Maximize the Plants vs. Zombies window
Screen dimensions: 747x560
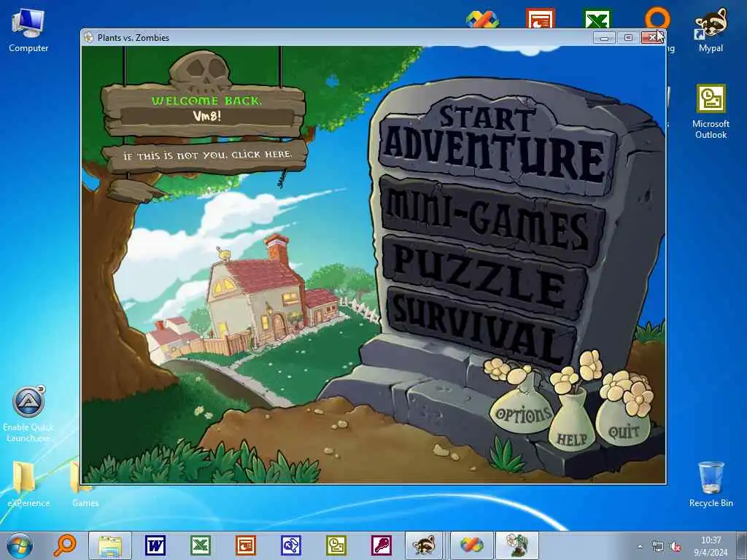point(628,38)
